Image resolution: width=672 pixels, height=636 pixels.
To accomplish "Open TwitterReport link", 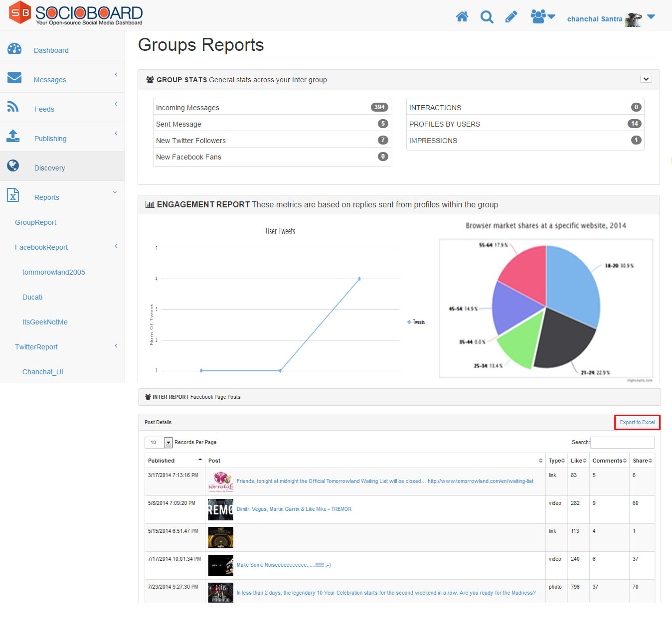I will coord(36,347).
